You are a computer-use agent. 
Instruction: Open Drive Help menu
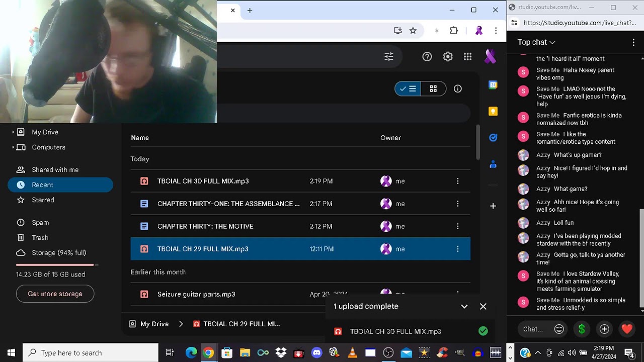pos(427,57)
